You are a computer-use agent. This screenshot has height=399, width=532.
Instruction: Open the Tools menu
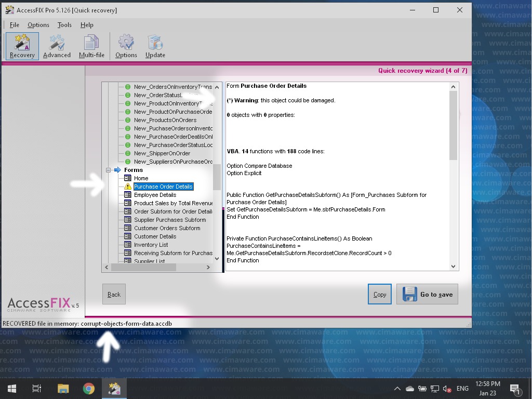coord(64,25)
